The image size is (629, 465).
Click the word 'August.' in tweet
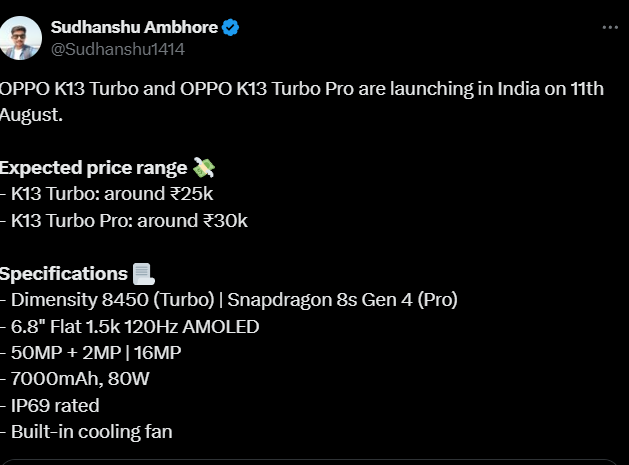click(x=32, y=115)
